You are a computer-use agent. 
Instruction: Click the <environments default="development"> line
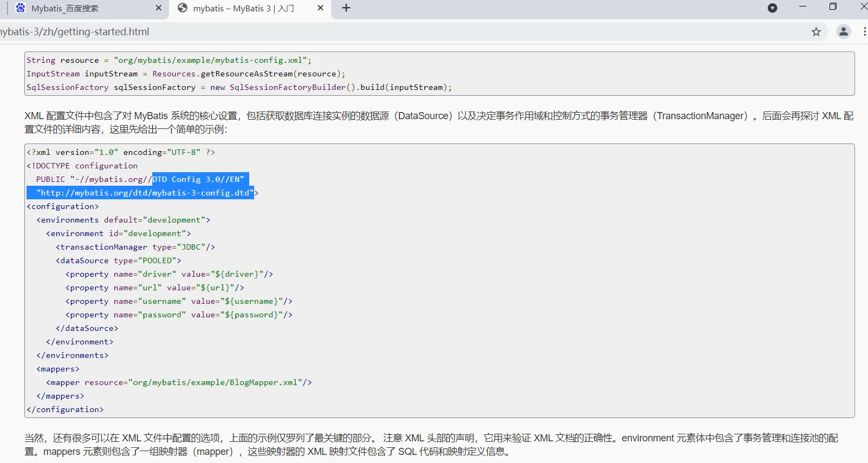pyautogui.click(x=124, y=220)
